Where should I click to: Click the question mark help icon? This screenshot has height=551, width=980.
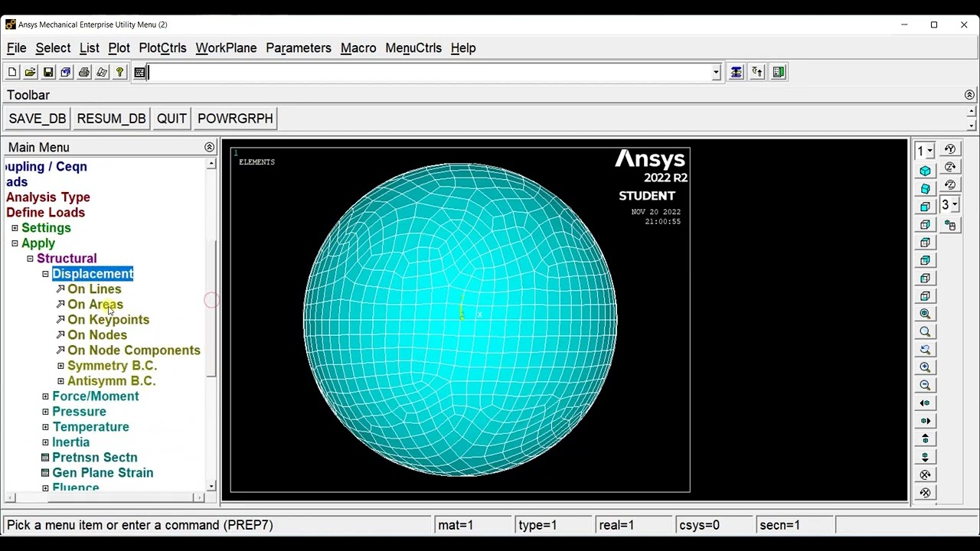120,72
